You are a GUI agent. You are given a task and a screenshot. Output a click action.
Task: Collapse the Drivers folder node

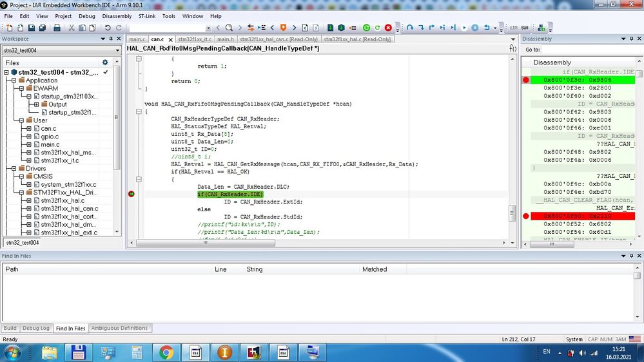click(x=14, y=168)
